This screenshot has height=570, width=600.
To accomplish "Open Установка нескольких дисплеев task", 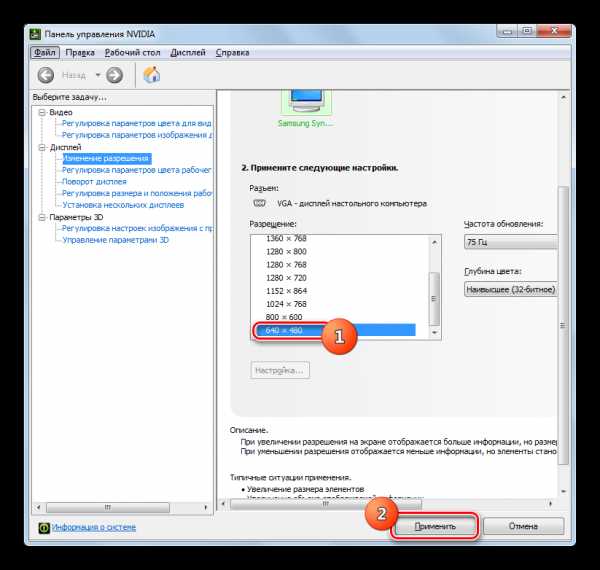I will 123,205.
